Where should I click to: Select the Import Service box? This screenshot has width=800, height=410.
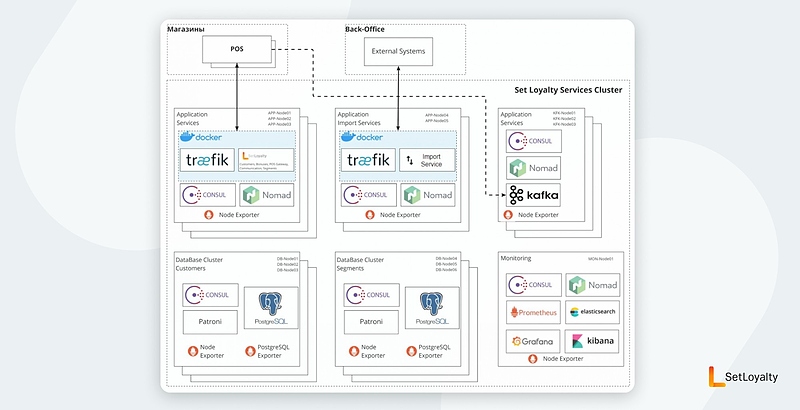pyautogui.click(x=428, y=161)
